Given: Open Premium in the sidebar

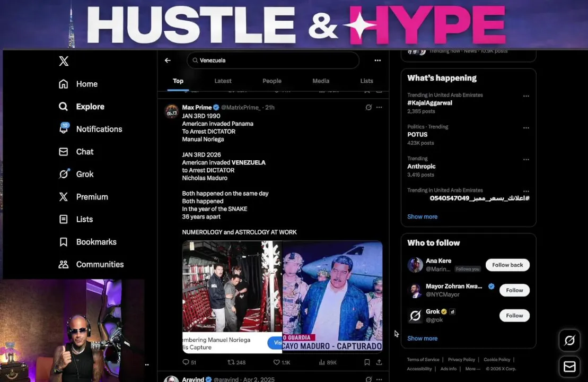Looking at the screenshot, I should pos(83,197).
